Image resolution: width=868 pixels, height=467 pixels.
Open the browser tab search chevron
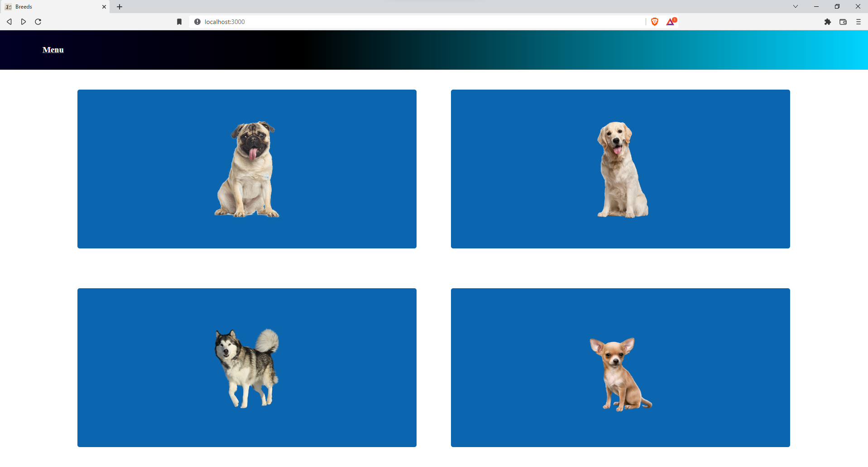pyautogui.click(x=796, y=6)
